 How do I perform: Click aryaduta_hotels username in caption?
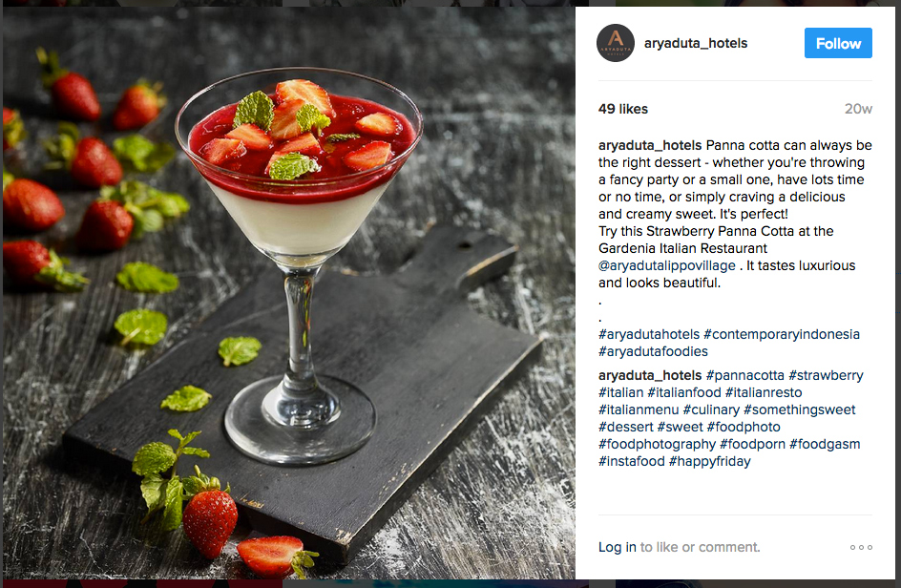650,145
